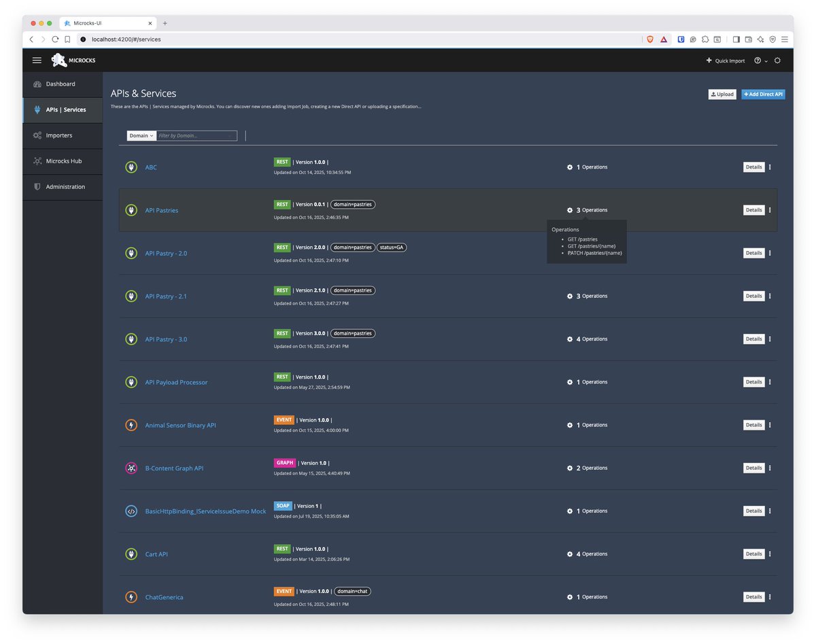Viewport: 816px width, 644px height.
Task: Click the REST plug icon for ABC
Action: click(x=131, y=167)
